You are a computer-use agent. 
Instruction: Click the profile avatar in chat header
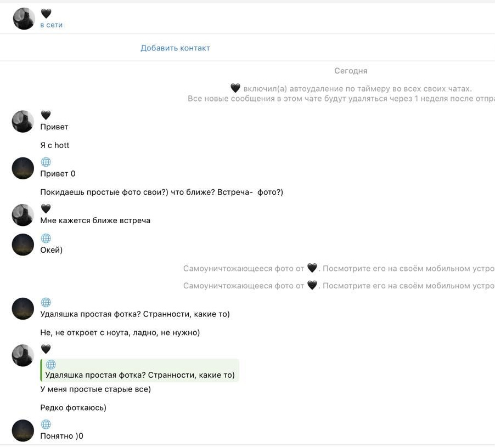[x=24, y=19]
